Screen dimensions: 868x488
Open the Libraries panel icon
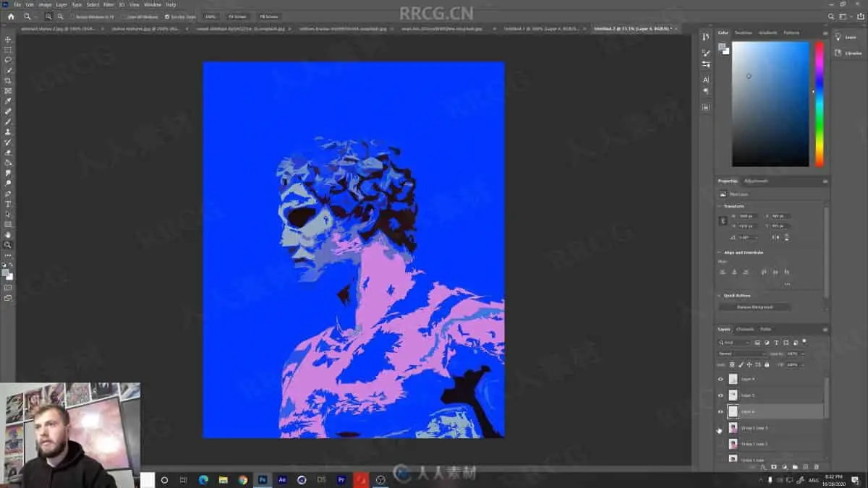click(838, 53)
